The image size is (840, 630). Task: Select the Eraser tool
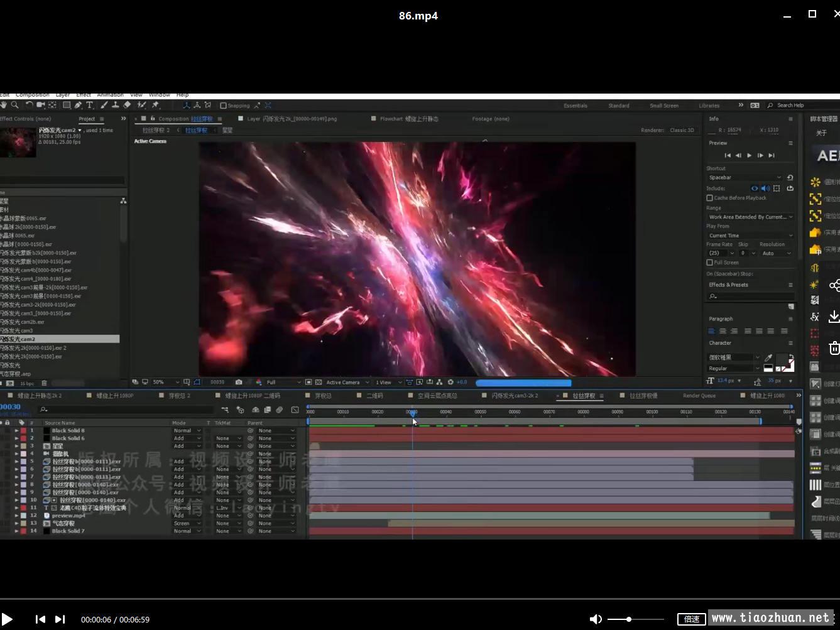tap(127, 106)
